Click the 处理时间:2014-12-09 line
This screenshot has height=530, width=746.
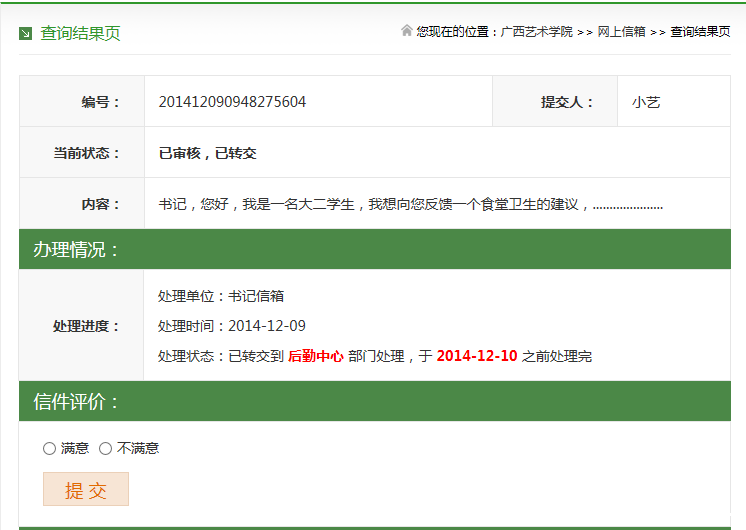coord(232,326)
